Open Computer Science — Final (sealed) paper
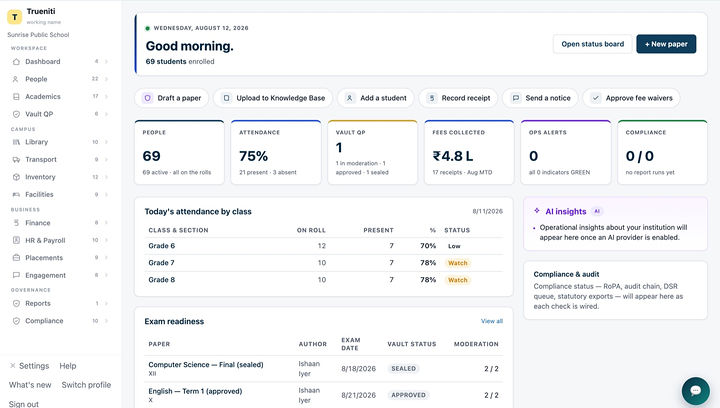This screenshot has height=408, width=720. pyautogui.click(x=206, y=365)
